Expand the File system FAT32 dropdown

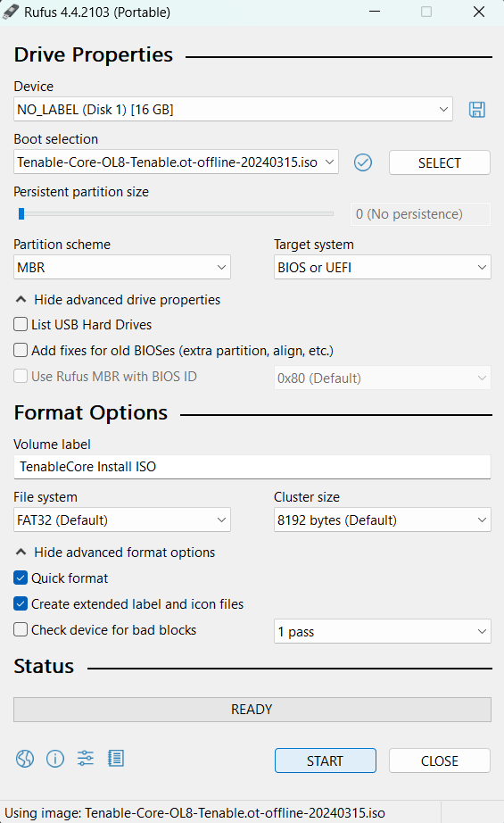coord(121,520)
